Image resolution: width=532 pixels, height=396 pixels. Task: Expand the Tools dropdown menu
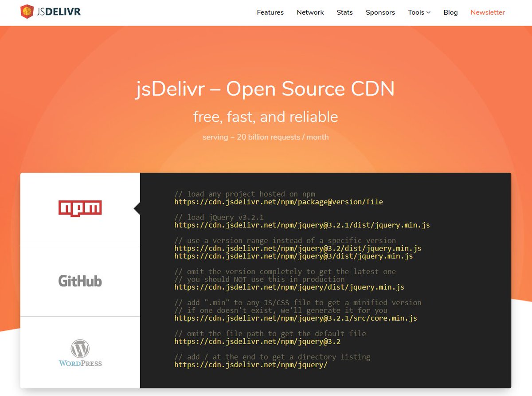[x=419, y=12]
